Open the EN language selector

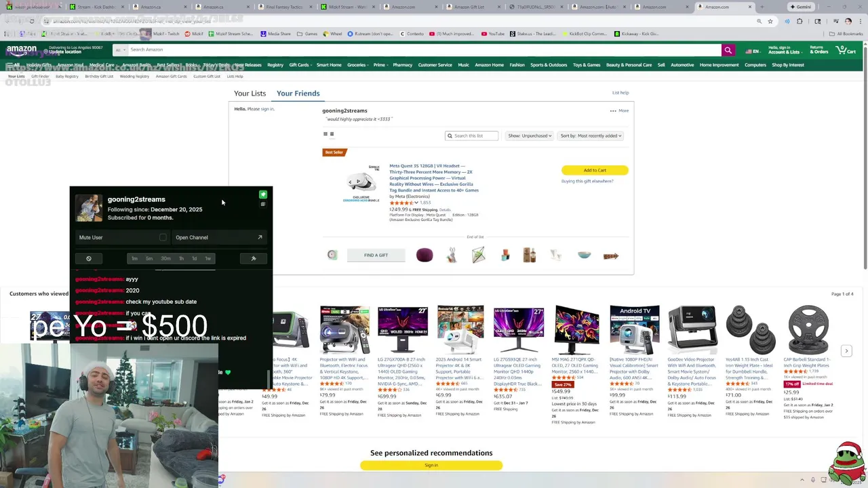(x=752, y=51)
